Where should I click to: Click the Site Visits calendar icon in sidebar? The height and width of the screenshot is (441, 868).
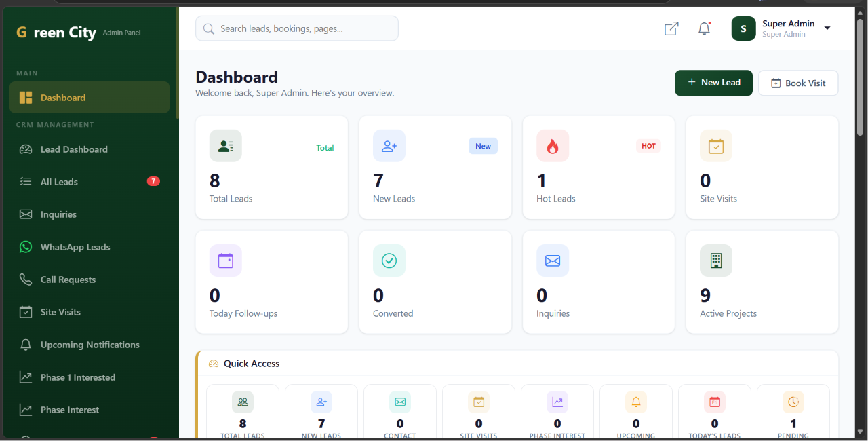click(x=26, y=312)
